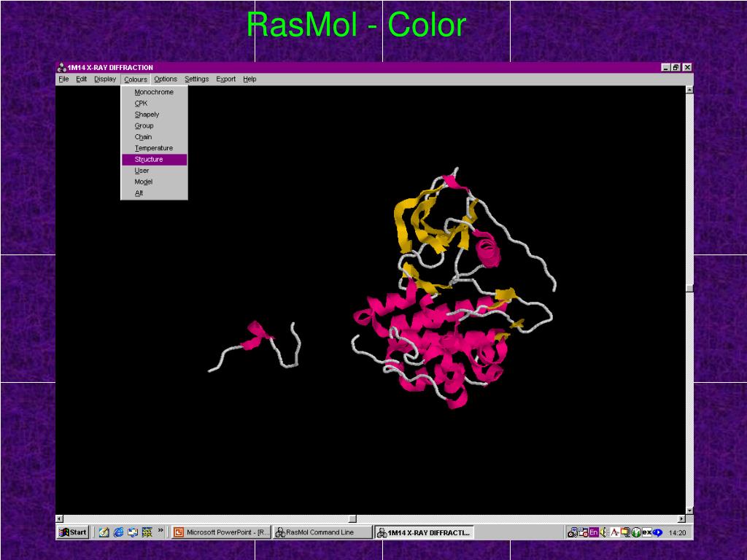Click the RasMol icon in title bar

(x=61, y=68)
